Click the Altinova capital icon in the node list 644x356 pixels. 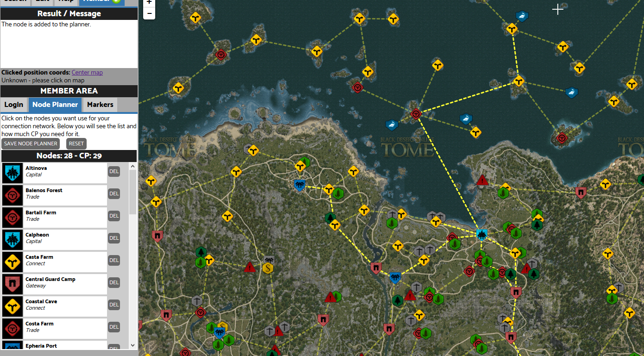pyautogui.click(x=12, y=173)
